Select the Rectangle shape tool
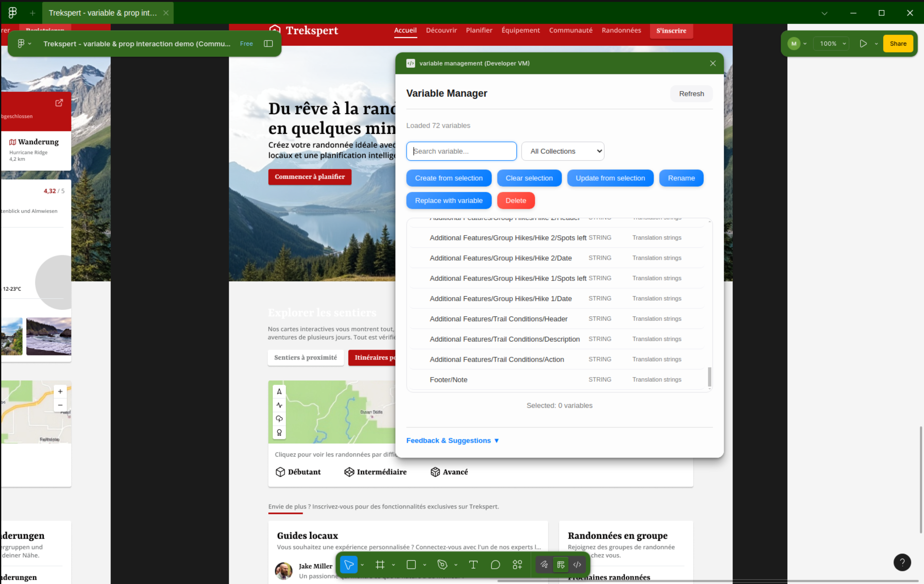The image size is (924, 584). coord(411,564)
